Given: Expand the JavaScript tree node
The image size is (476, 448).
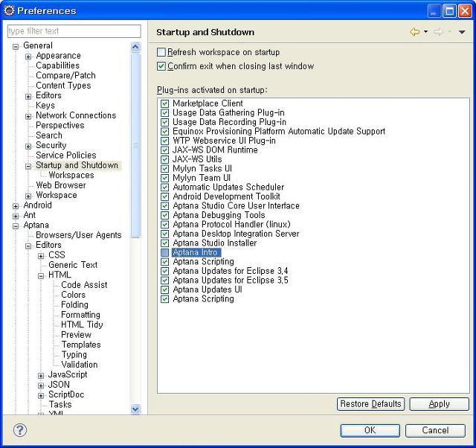Looking at the screenshot, I should tap(41, 375).
